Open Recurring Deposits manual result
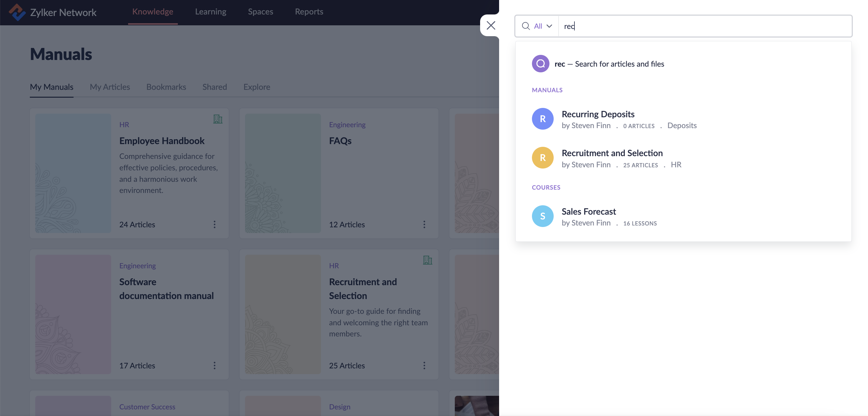The width and height of the screenshot is (868, 416). pyautogui.click(x=598, y=114)
